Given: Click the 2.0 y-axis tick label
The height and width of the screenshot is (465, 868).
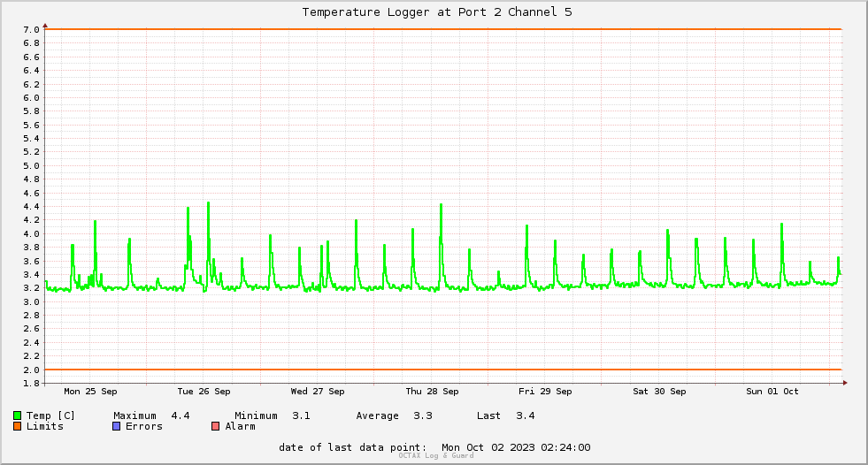Looking at the screenshot, I should 32,370.
